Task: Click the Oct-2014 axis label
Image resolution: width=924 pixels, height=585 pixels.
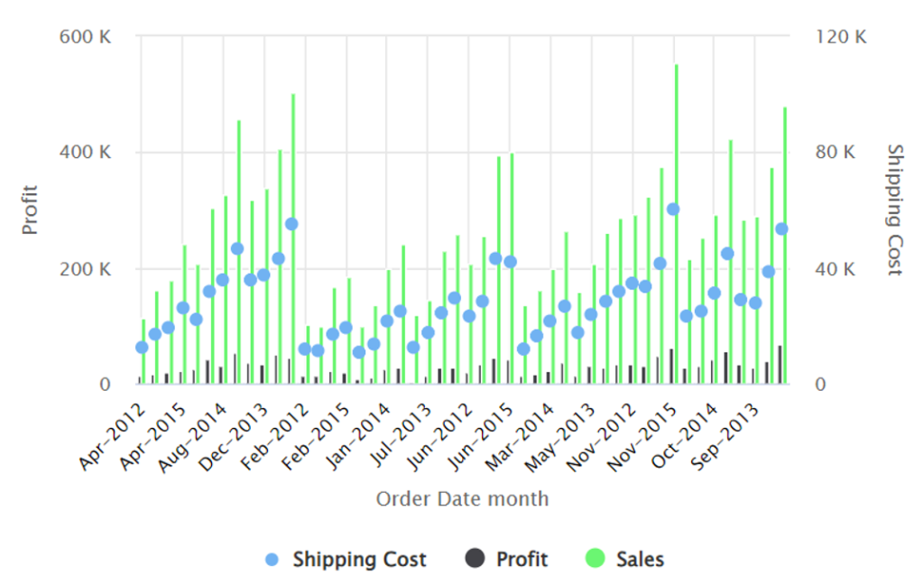Action: point(685,437)
